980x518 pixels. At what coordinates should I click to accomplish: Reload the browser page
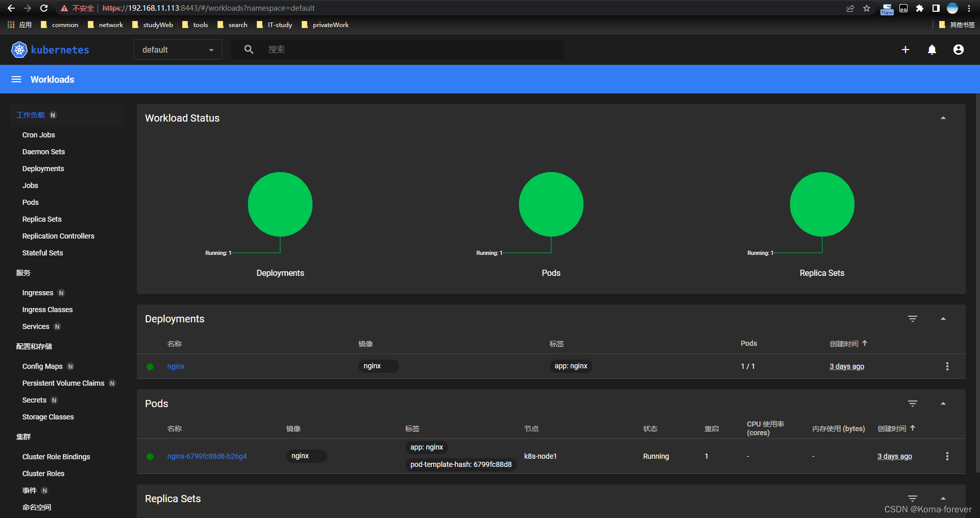point(44,8)
